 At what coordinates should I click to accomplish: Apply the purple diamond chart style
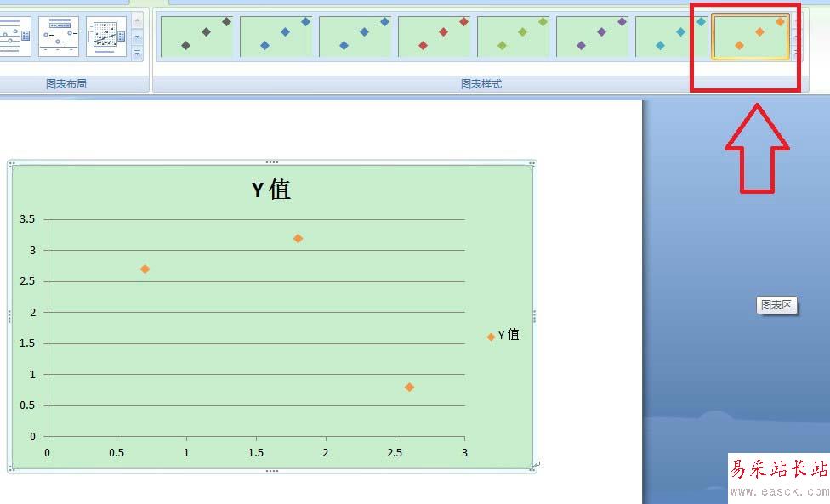pyautogui.click(x=593, y=36)
